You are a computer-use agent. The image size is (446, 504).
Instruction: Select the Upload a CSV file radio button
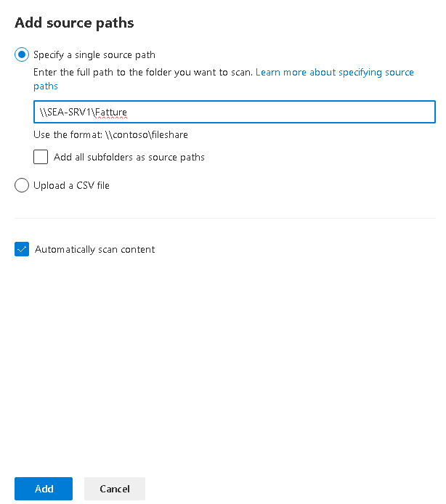click(x=22, y=185)
